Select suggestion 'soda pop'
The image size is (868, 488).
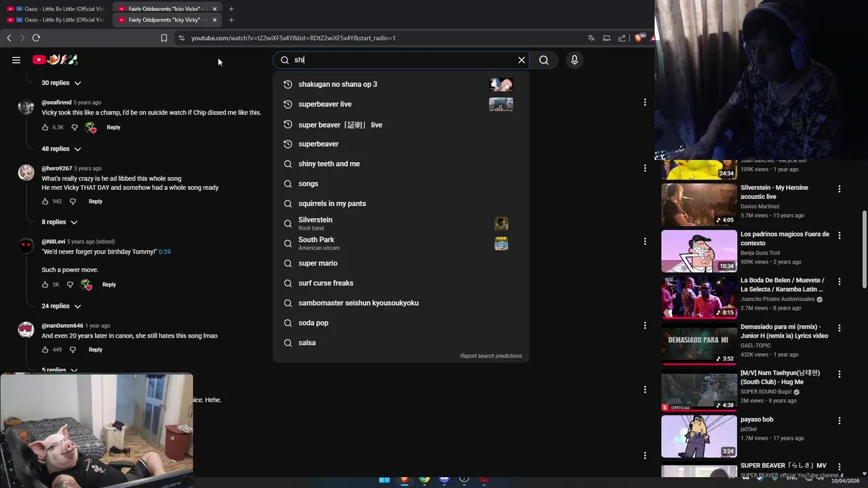tap(401, 323)
